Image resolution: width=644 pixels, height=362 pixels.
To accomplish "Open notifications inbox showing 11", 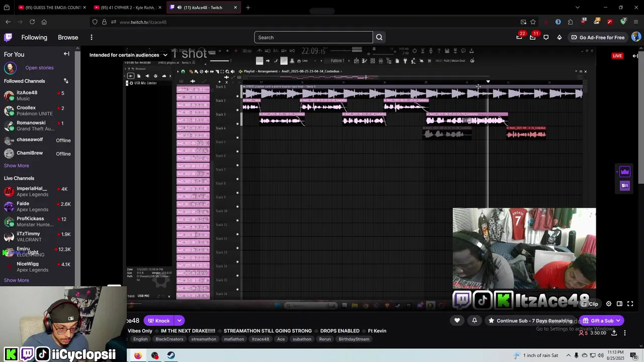I will 533,37.
